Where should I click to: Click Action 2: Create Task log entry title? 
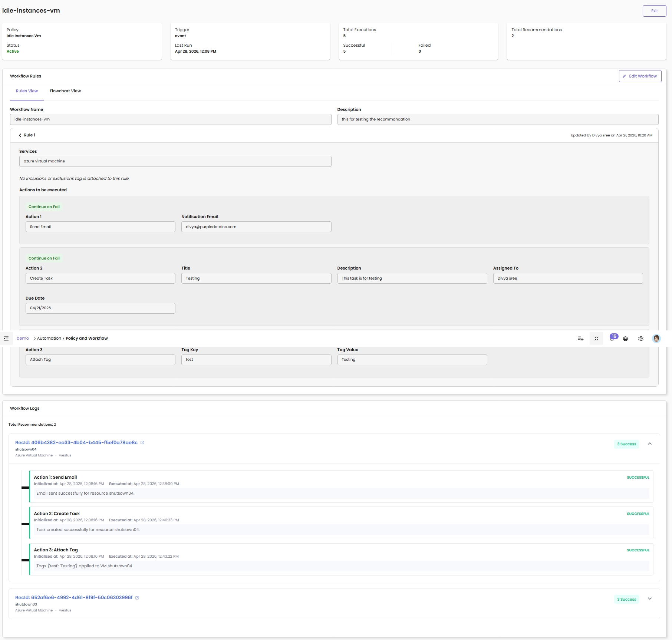click(57, 514)
